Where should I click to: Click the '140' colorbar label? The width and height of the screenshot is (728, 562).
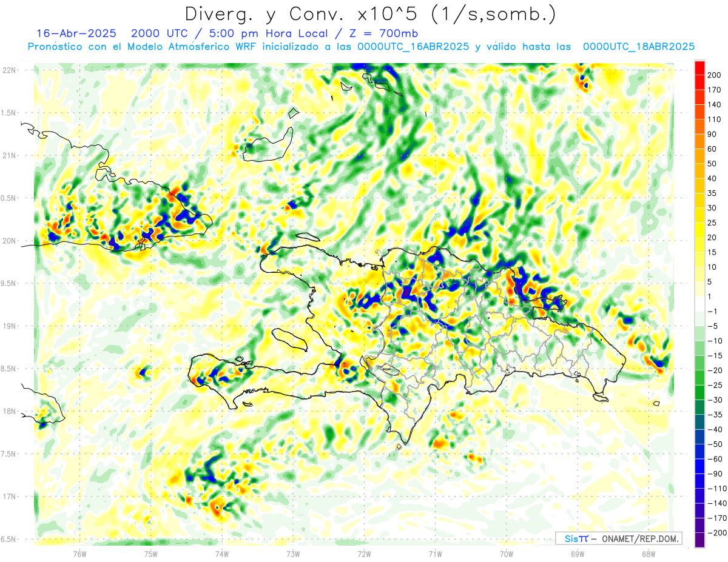(715, 105)
